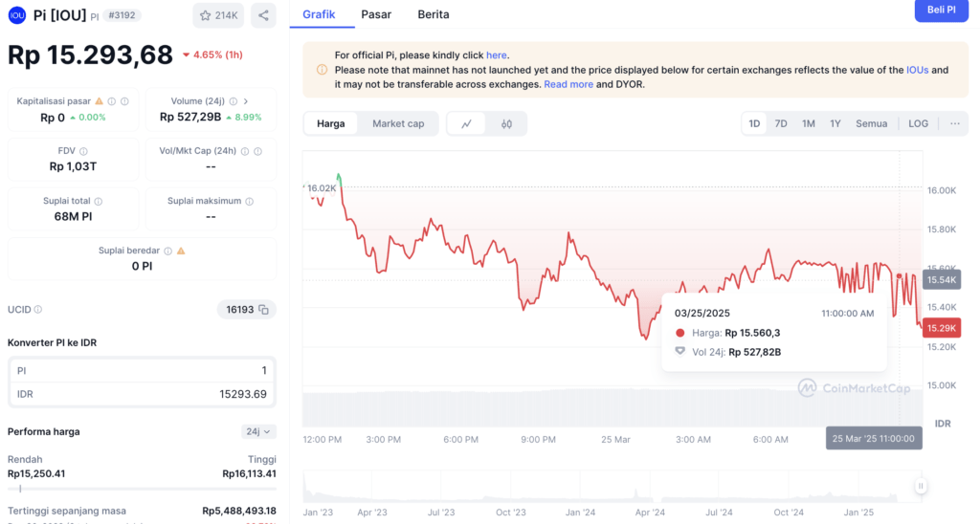Show info tooltip for UCID
This screenshot has width=980, height=524.
click(x=38, y=310)
